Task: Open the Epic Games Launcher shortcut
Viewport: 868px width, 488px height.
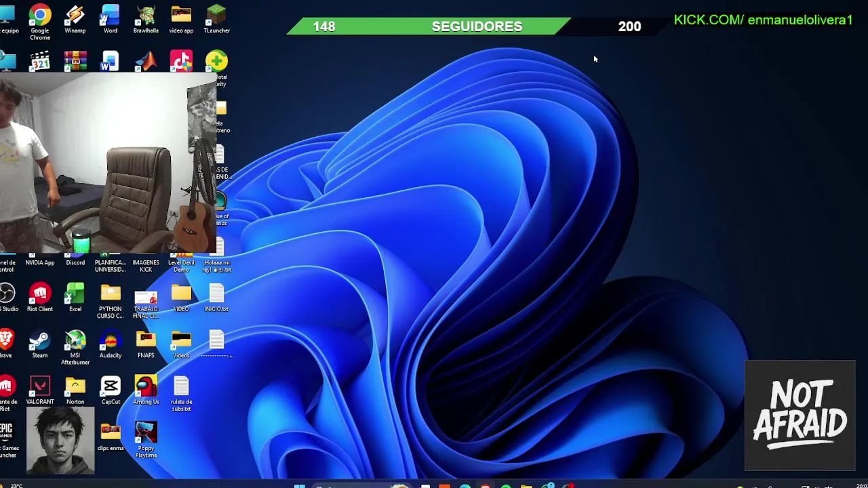Action: (7, 439)
